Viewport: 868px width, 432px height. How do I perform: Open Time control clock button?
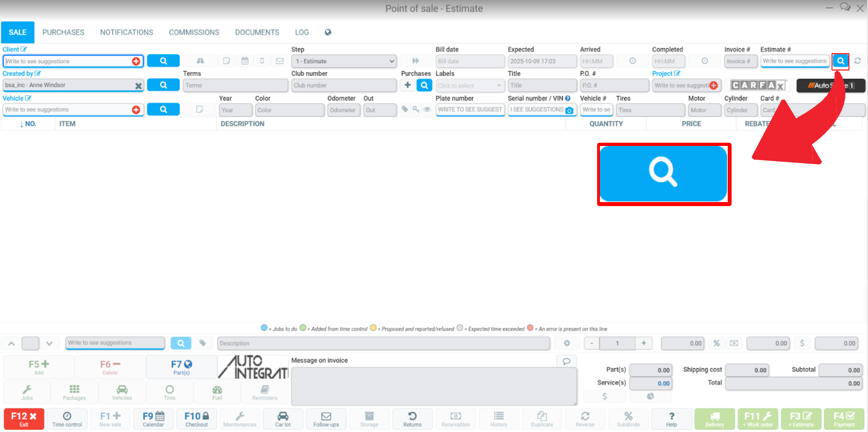67,419
